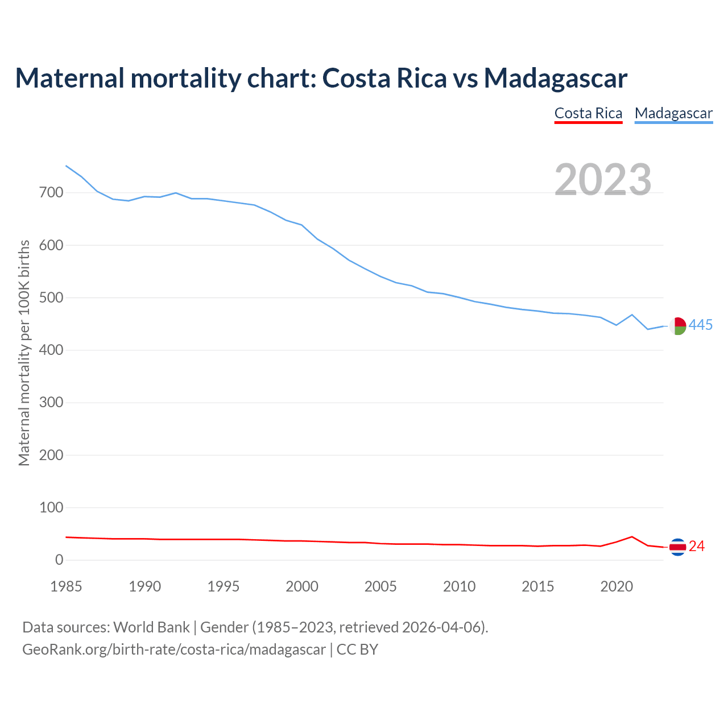Click the 700 y-axis tick label
This screenshot has height=728, width=728.
pyautogui.click(x=51, y=193)
